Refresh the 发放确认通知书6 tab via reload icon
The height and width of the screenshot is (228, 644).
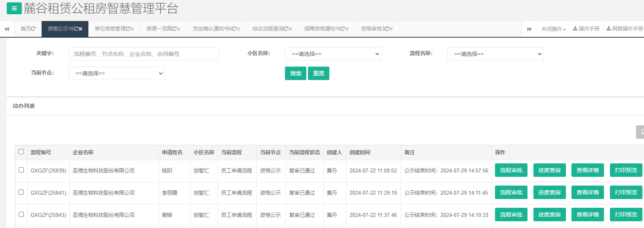[x=234, y=29]
